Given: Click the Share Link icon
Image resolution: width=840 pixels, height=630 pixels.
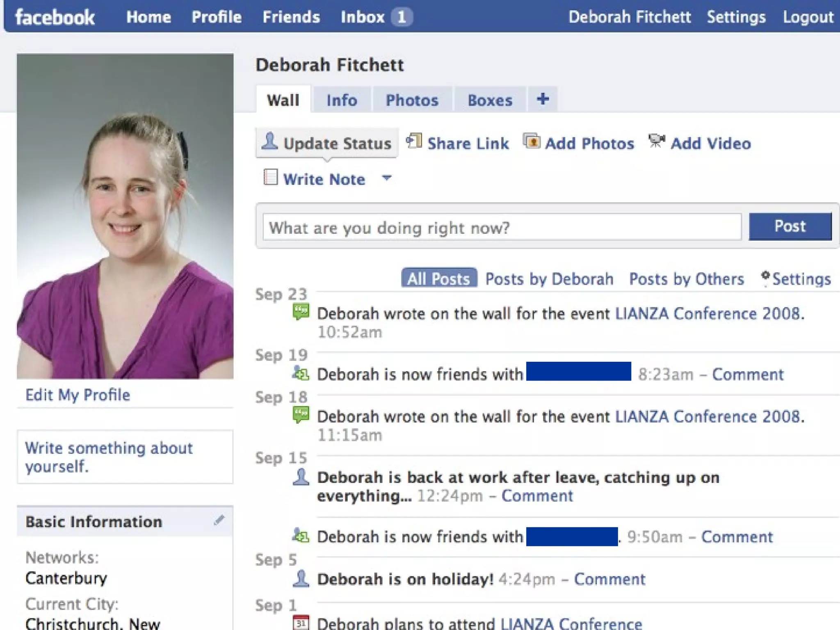Looking at the screenshot, I should tap(414, 141).
